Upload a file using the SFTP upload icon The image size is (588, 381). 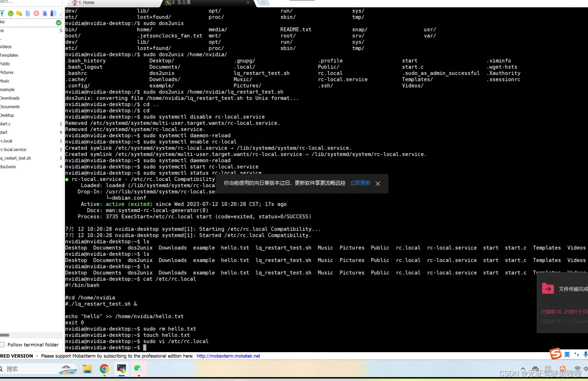[x=2, y=13]
